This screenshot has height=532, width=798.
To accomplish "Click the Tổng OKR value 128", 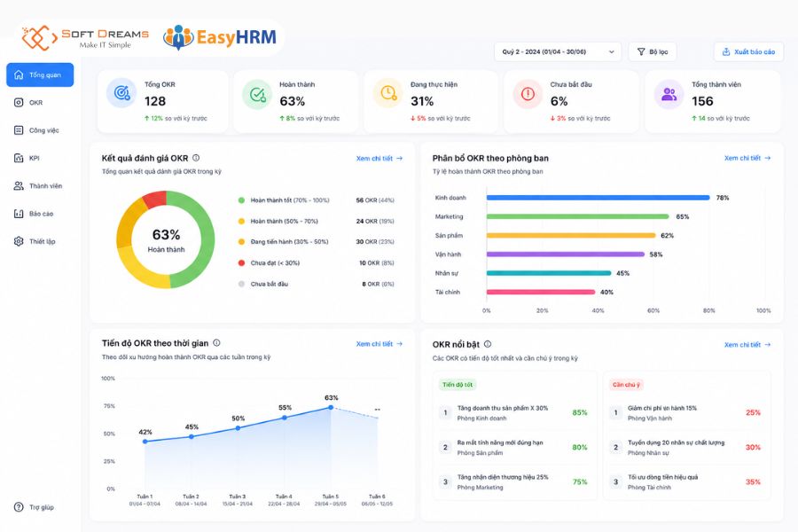I will point(154,101).
